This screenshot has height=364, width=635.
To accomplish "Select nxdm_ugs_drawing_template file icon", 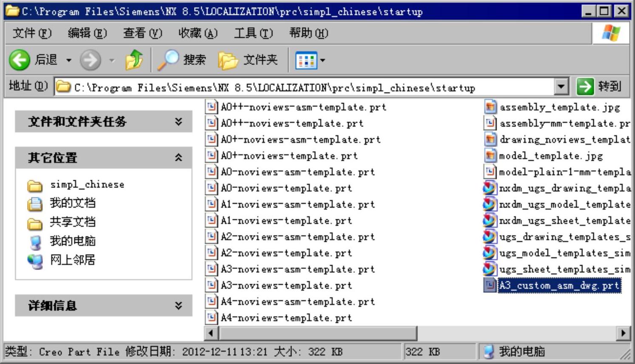I will tap(490, 188).
